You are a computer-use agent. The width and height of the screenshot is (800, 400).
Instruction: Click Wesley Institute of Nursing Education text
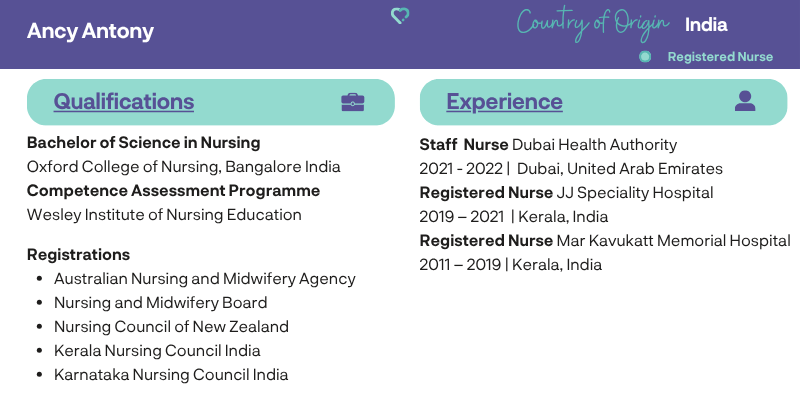coord(164,214)
